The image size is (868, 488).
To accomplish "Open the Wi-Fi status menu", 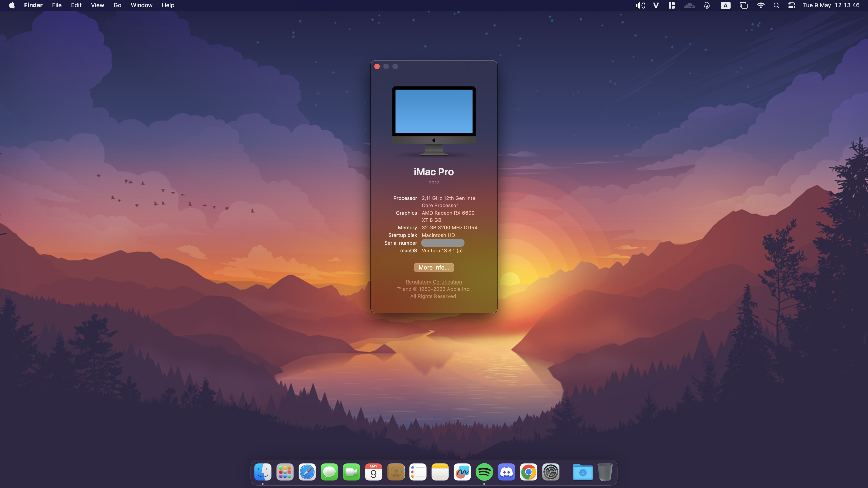I will tap(760, 5).
